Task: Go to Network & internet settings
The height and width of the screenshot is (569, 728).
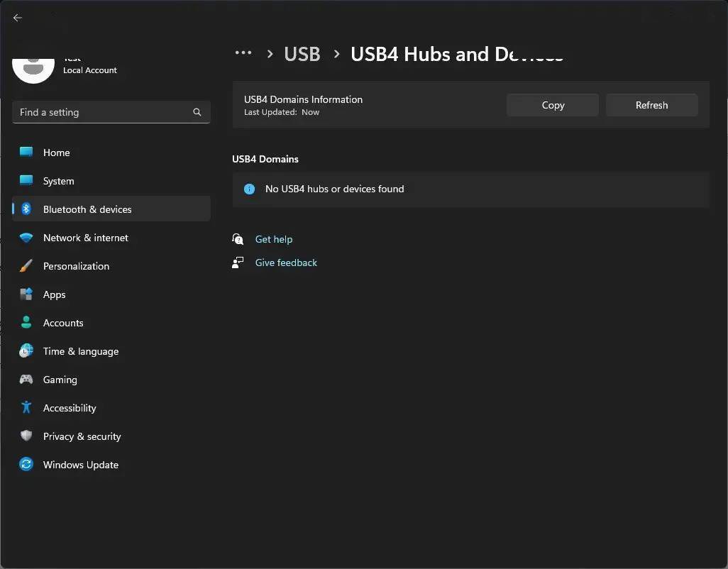Action: pyautogui.click(x=111, y=238)
